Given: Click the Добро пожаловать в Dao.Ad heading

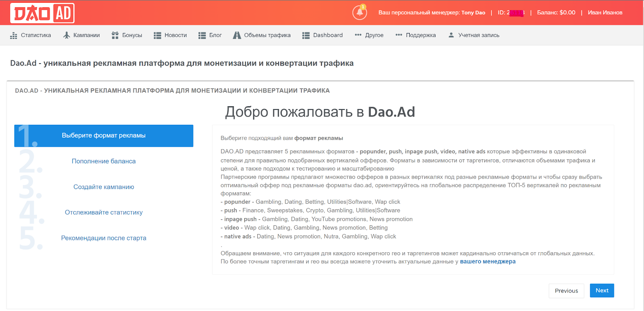Looking at the screenshot, I should tap(320, 112).
